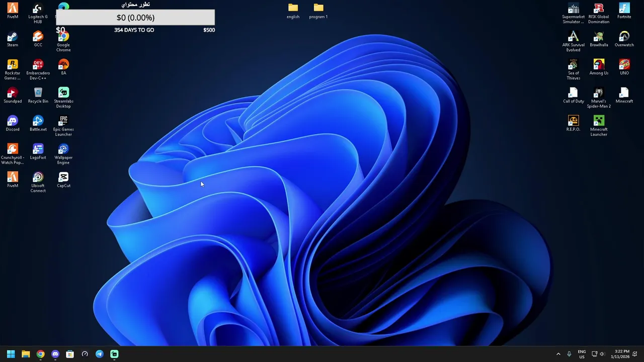Click the "354 DAYS TO GO" text

click(134, 30)
